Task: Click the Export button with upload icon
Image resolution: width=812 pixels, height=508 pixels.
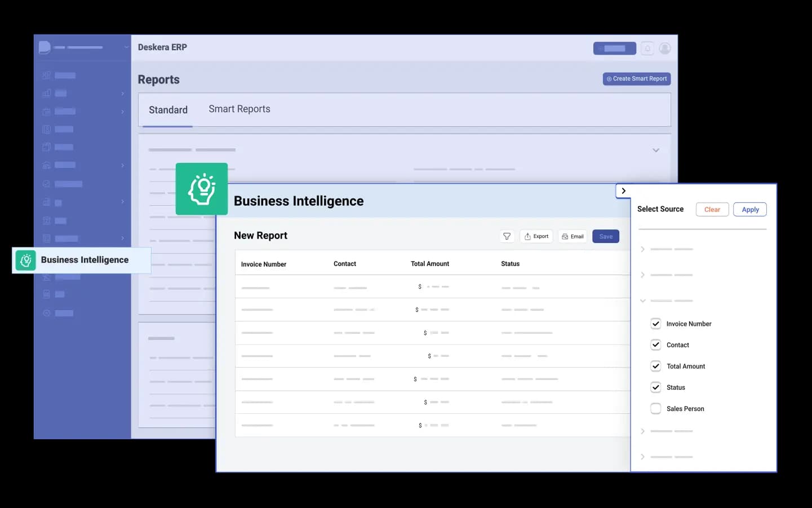Action: [536, 236]
